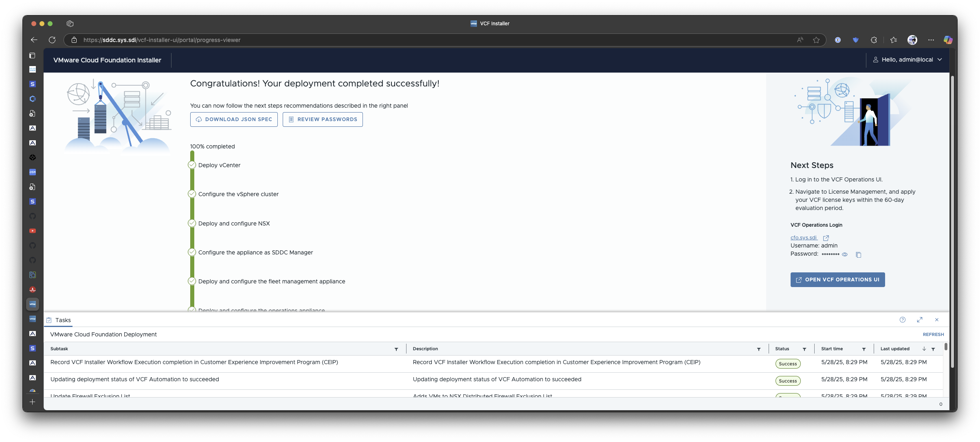Click REFRESH in the Tasks panel
This screenshot has width=980, height=442.
[x=933, y=334]
